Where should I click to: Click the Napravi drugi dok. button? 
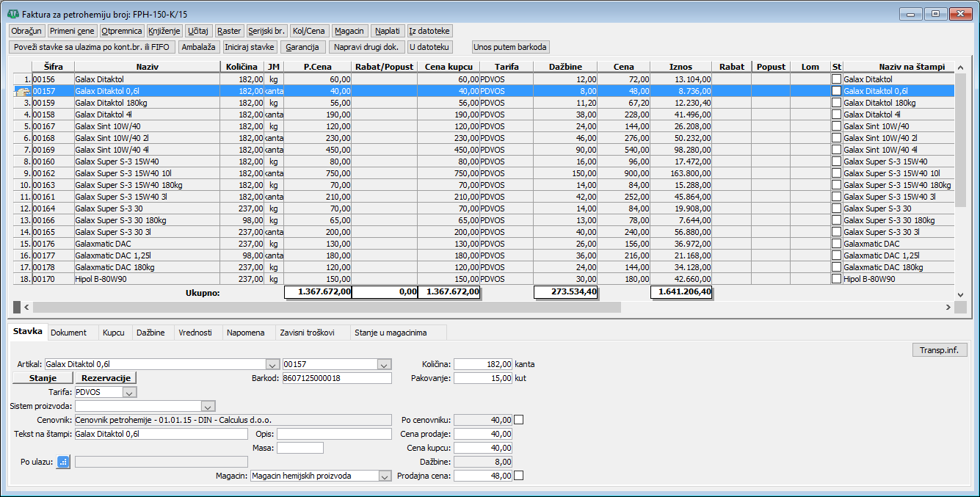click(x=366, y=47)
